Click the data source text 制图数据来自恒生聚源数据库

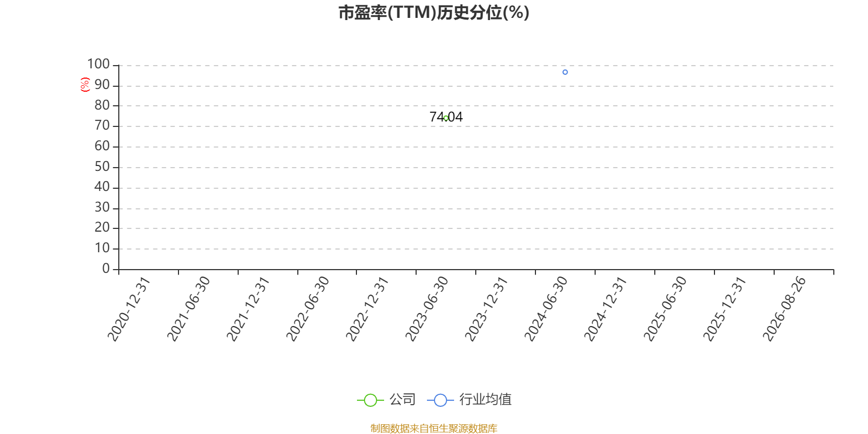point(434,429)
